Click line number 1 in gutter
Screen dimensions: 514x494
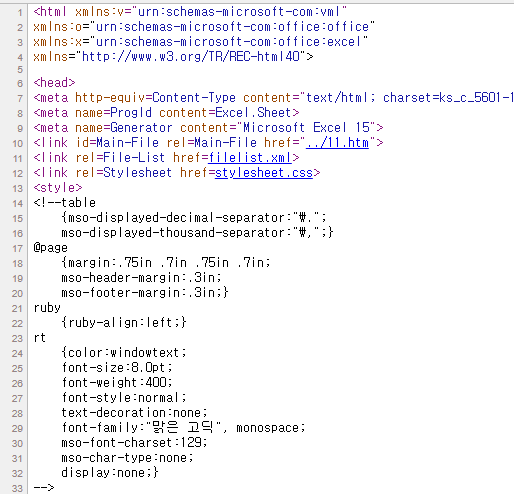click(20, 13)
